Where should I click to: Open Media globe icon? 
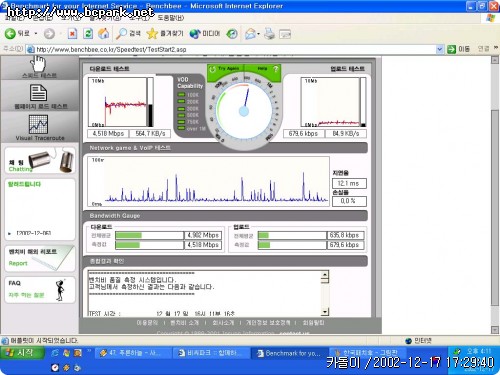[205, 34]
